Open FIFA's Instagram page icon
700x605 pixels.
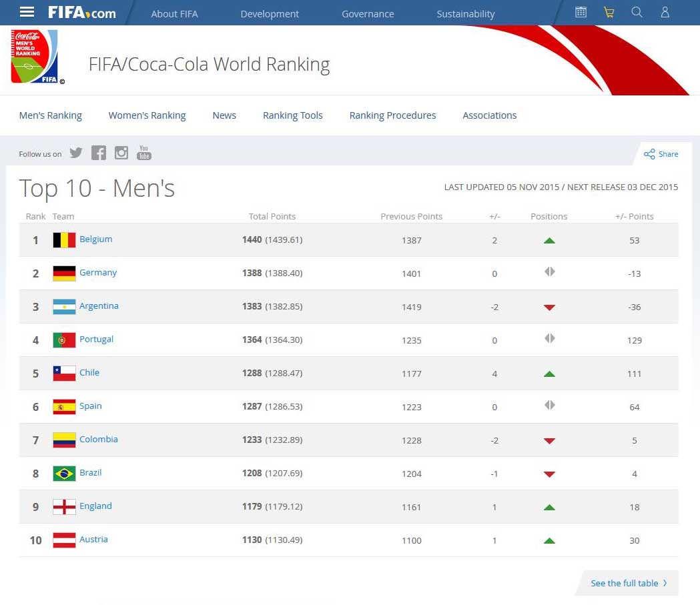[x=121, y=153]
